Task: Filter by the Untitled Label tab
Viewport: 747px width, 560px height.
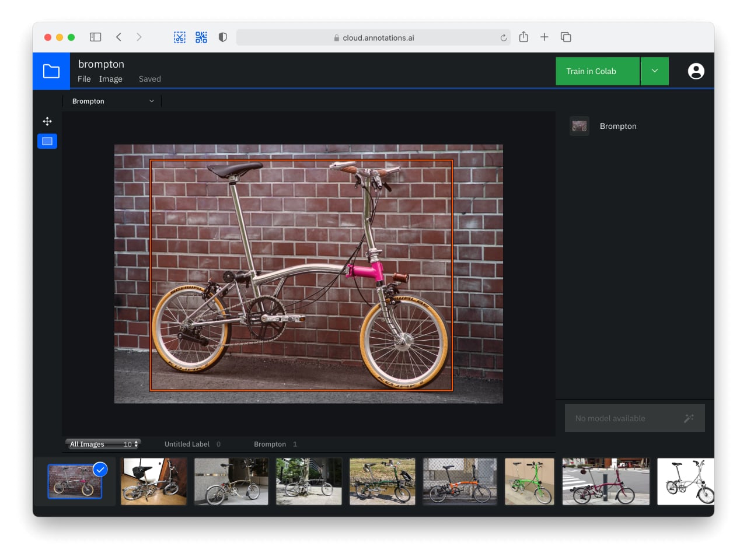Action: point(187,444)
